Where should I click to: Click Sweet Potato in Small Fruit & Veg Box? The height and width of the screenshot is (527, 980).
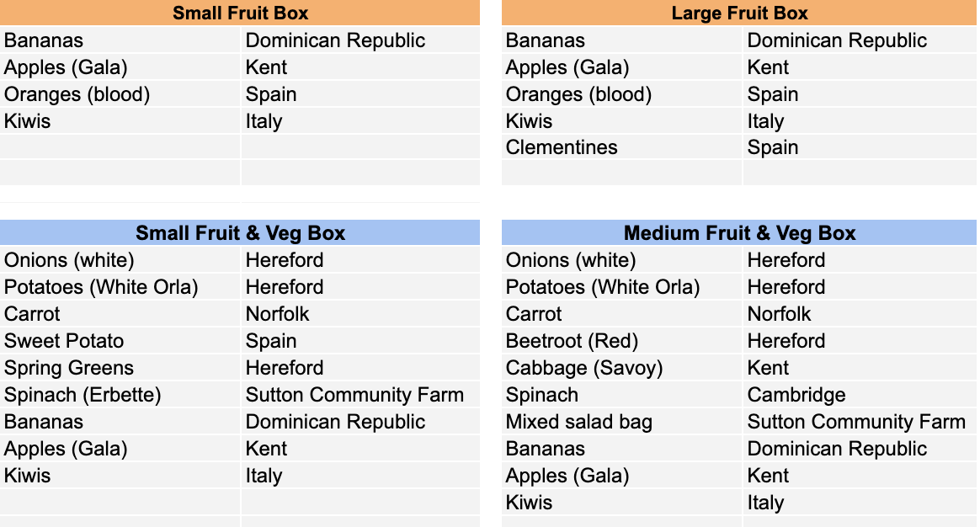coord(120,341)
